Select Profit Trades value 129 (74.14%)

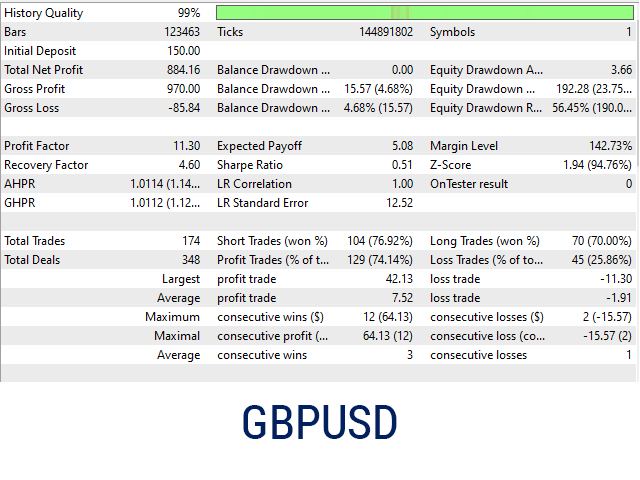[x=380, y=260]
